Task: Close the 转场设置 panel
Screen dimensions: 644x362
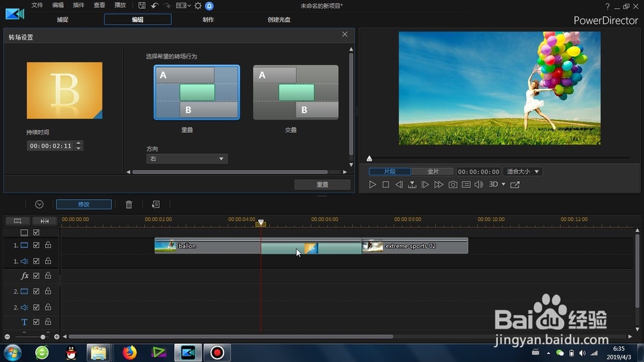Action: (x=345, y=34)
